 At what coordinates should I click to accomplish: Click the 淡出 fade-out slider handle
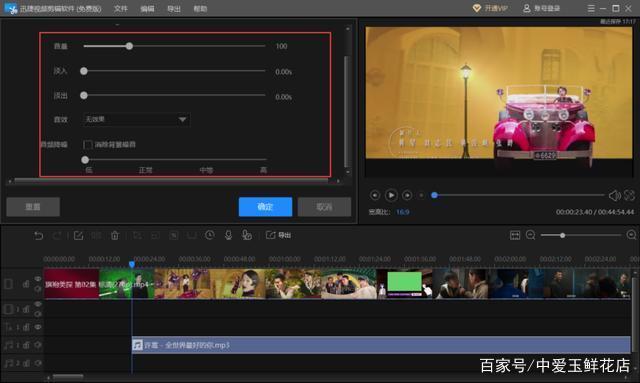click(x=84, y=96)
